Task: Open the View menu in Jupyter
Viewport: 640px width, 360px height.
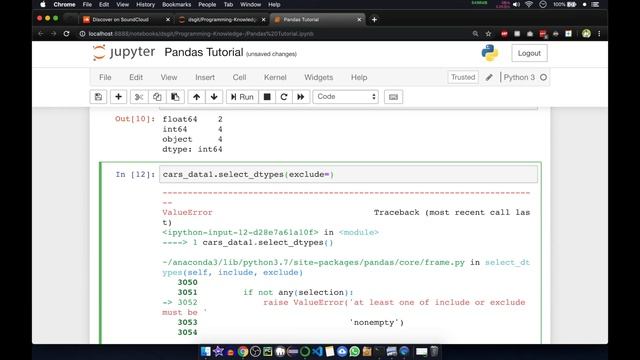Action: pos(169,77)
